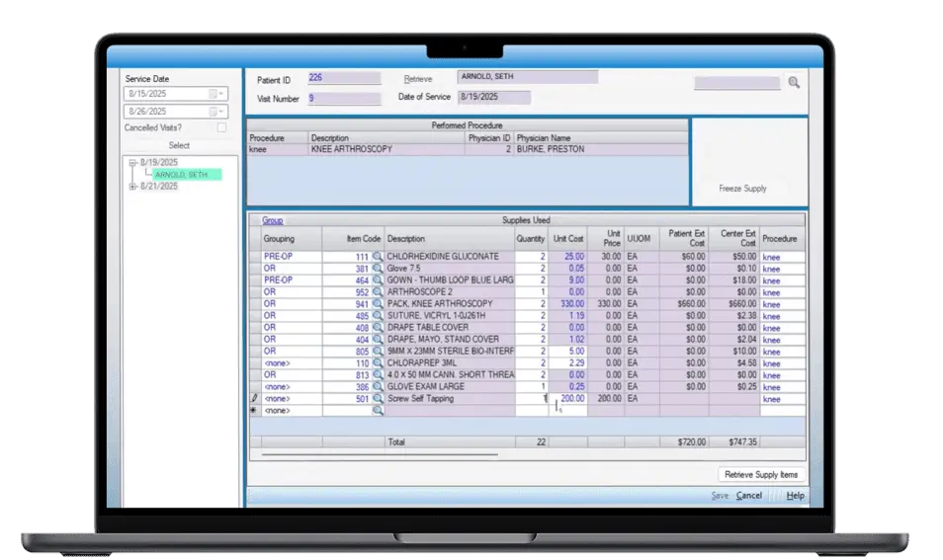943x560 pixels.
Task: Click the Select button under Cancelled Visits
Action: pyautogui.click(x=179, y=145)
